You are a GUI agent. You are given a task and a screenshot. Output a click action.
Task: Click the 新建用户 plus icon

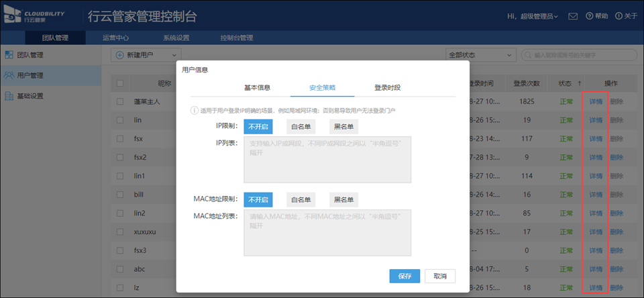click(x=119, y=55)
